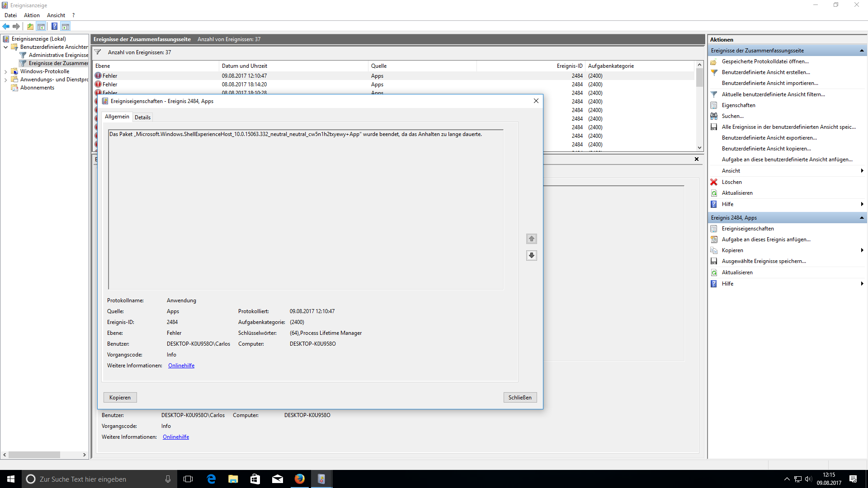This screenshot has height=488, width=868.
Task: Click the down arrow to next event
Action: (x=532, y=255)
